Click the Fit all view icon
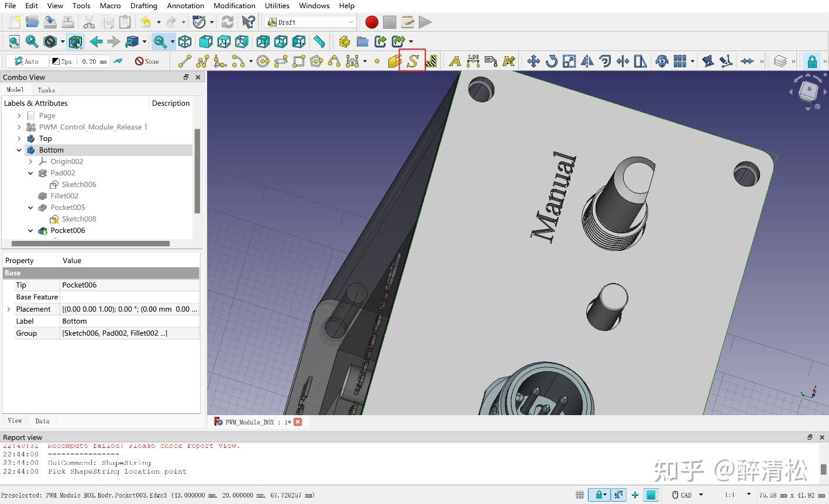829x504 pixels. coord(14,42)
